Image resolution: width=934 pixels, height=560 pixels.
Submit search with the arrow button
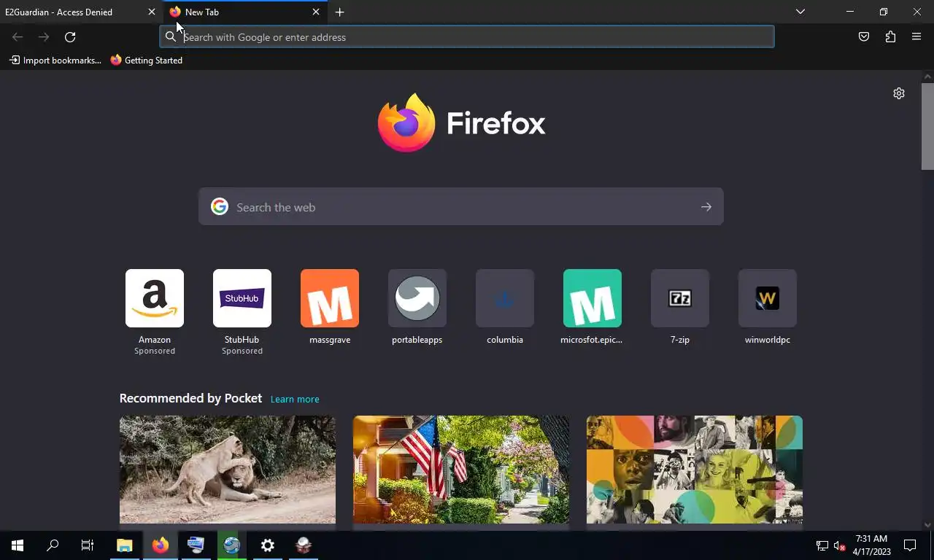[x=706, y=207]
